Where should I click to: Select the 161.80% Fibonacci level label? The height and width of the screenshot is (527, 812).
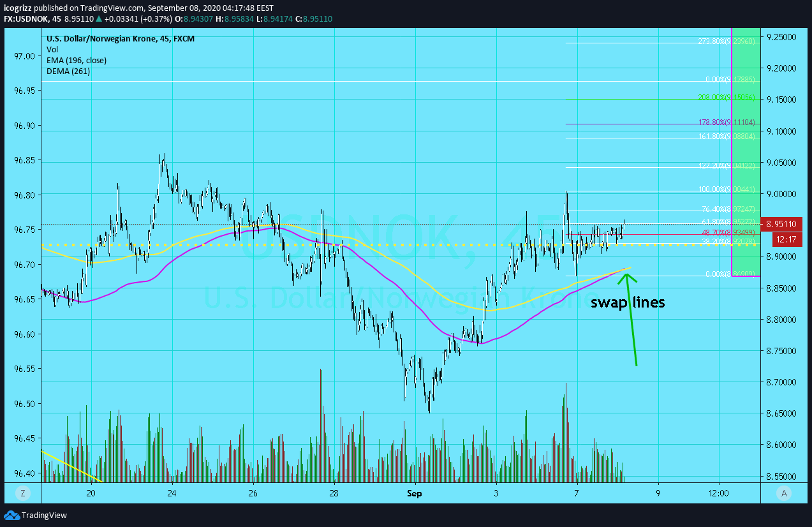tap(727, 136)
